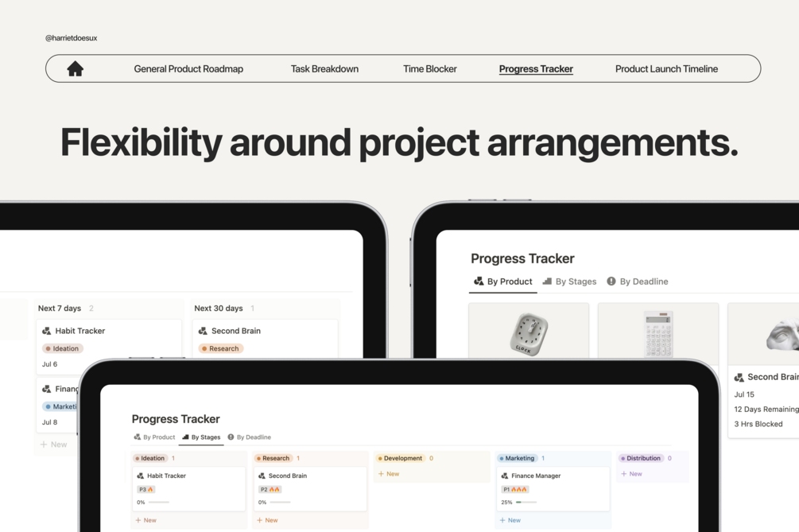
Task: Click the By Deadline alert icon in right tablet
Action: 611,282
